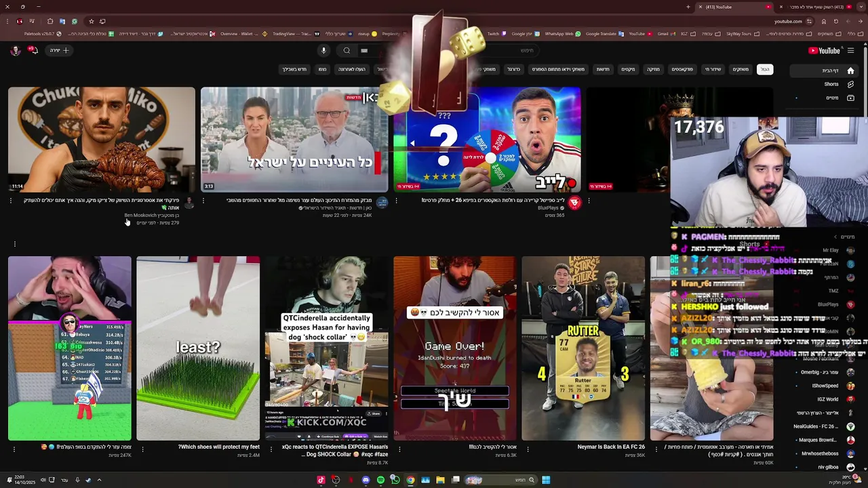Screen dimensions: 868x488
Task: Click the volume icon in system tray
Action: (43, 480)
